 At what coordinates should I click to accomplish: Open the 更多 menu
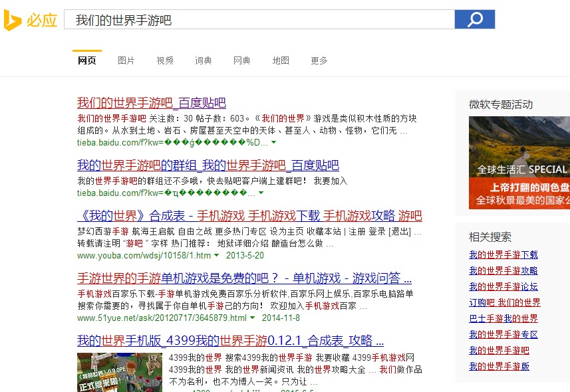pyautogui.click(x=319, y=60)
